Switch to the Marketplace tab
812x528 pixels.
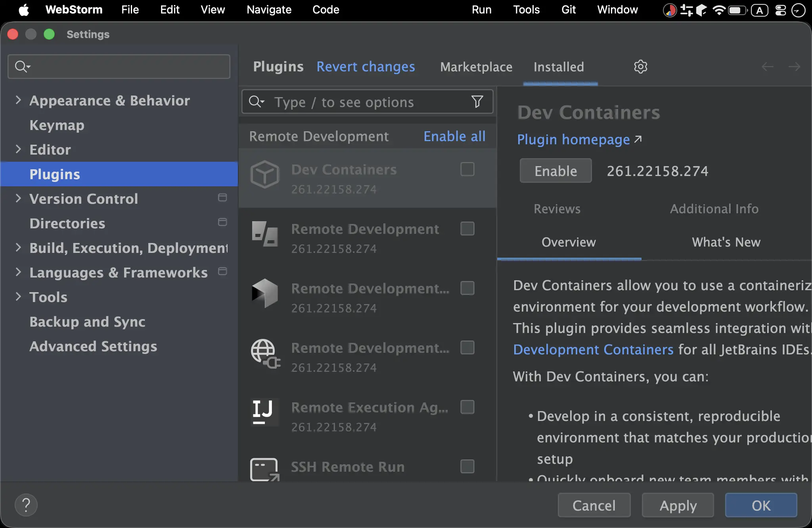(476, 67)
